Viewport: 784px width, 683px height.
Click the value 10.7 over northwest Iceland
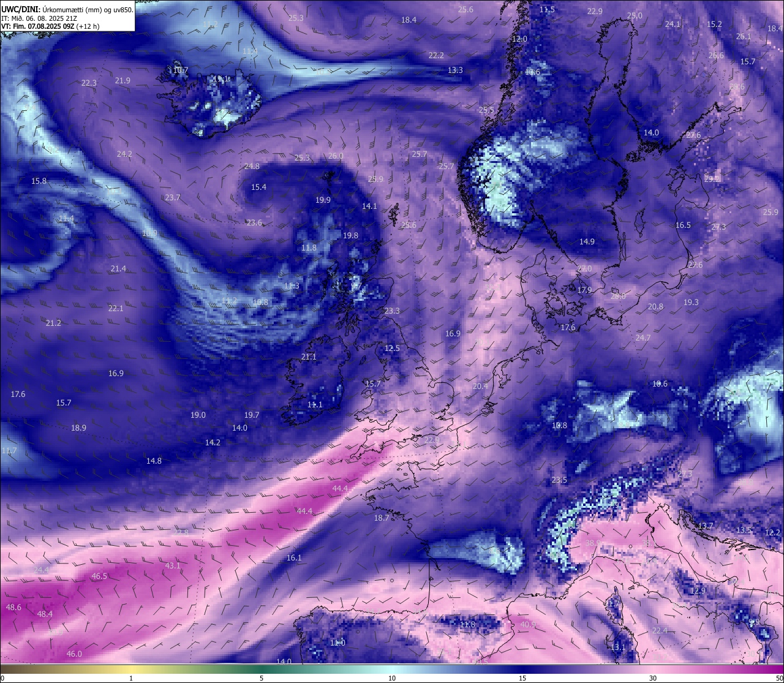click(x=181, y=70)
